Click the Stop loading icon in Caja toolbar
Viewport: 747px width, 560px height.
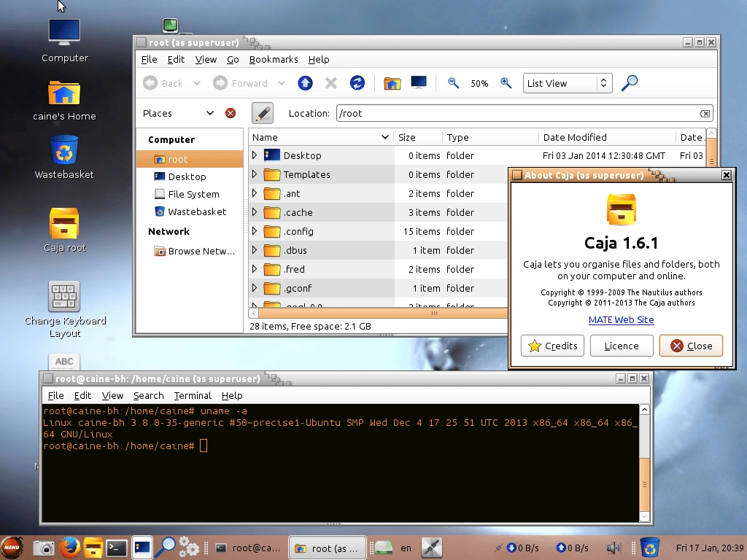click(330, 83)
